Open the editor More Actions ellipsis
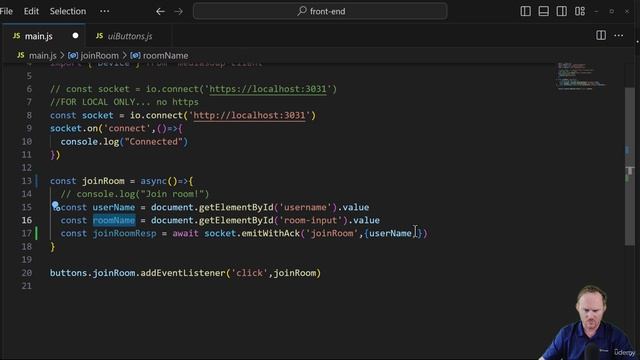Screen dimensions: 640x360 (619, 36)
